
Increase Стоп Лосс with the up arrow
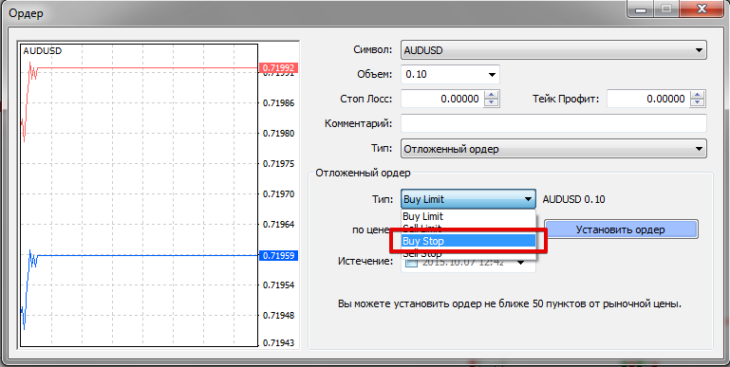pos(492,95)
